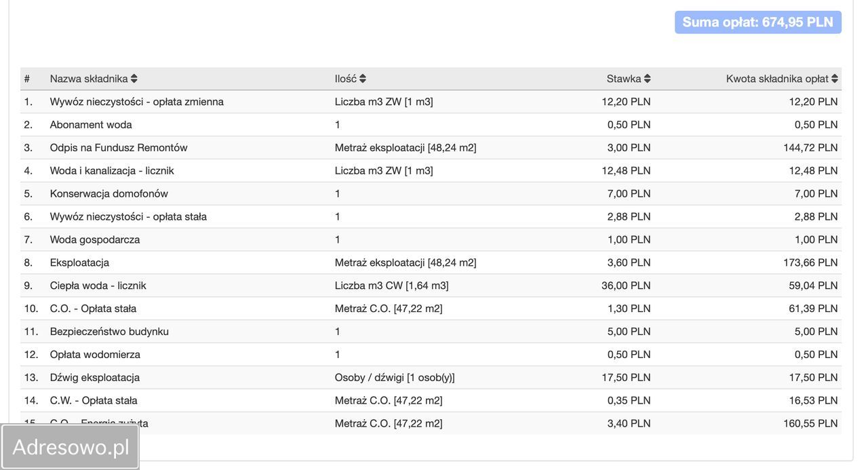Sort table by Stawka arrows icon
868x470 pixels.
click(x=648, y=79)
